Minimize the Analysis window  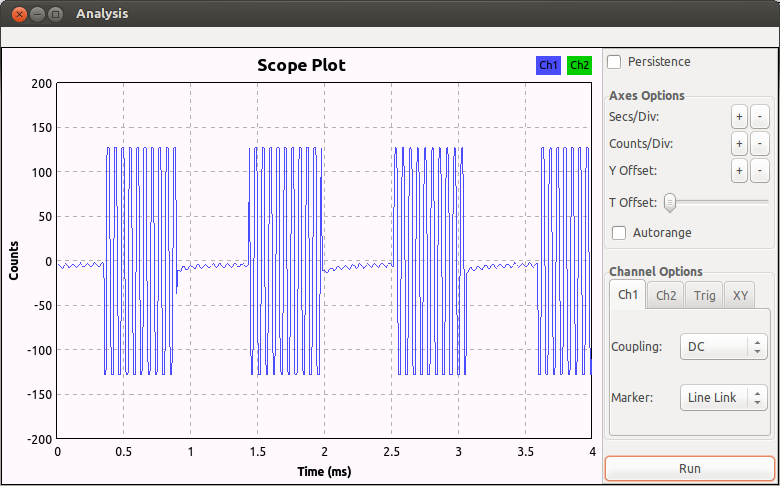coord(37,14)
